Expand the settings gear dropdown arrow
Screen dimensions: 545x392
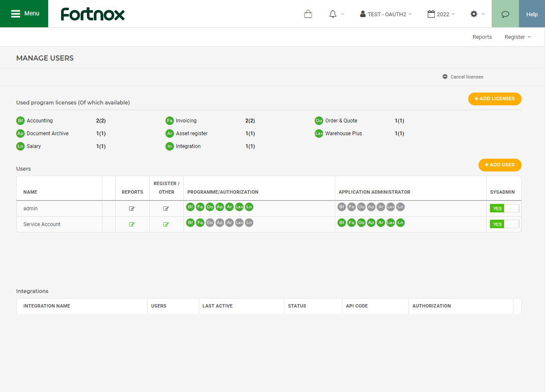coord(483,14)
